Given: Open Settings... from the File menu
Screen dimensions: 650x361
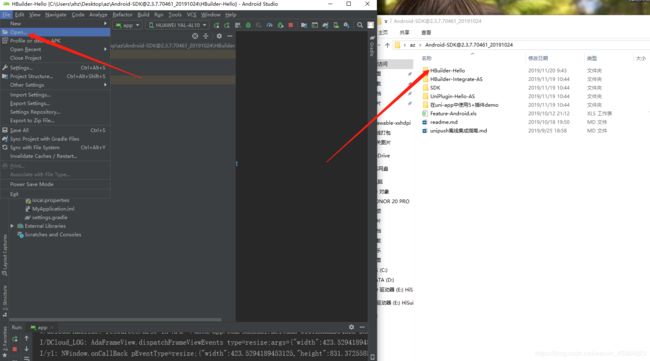Looking at the screenshot, I should pyautogui.click(x=55, y=68).
